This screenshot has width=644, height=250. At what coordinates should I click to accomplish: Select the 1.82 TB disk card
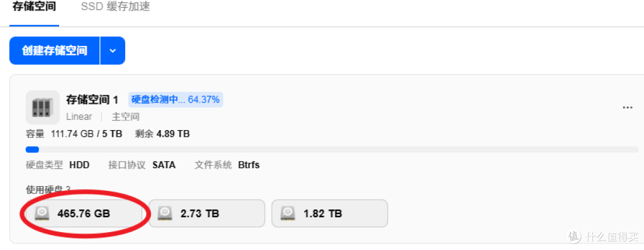(329, 214)
